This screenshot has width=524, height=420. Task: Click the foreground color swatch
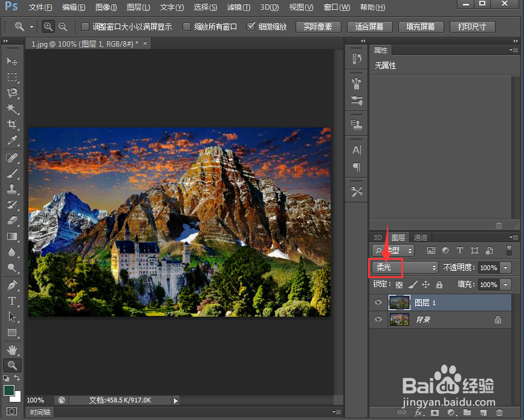pos(8,390)
